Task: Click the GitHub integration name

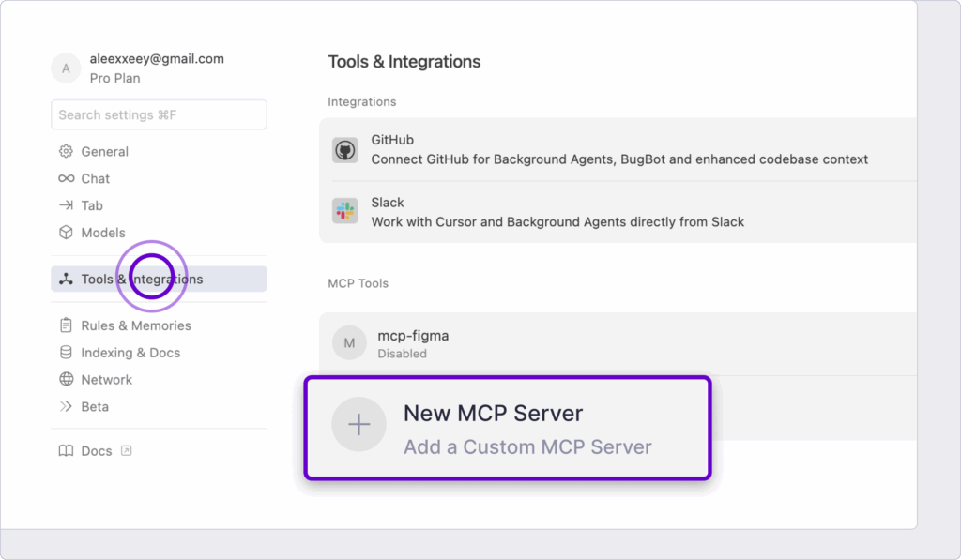Action: click(392, 140)
